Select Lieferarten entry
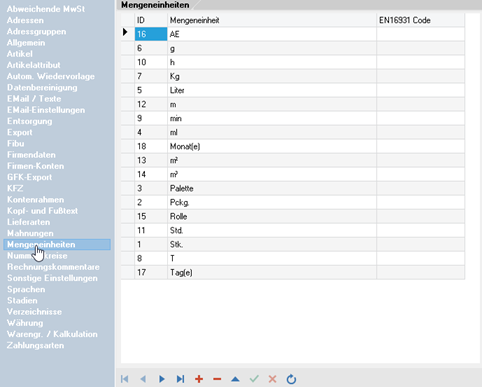 click(x=28, y=222)
